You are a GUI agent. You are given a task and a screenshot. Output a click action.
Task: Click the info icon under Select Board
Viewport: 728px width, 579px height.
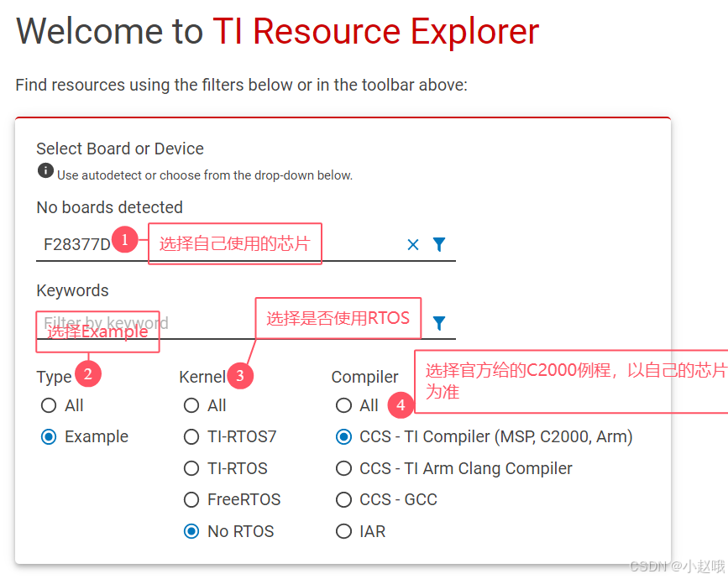(x=45, y=170)
